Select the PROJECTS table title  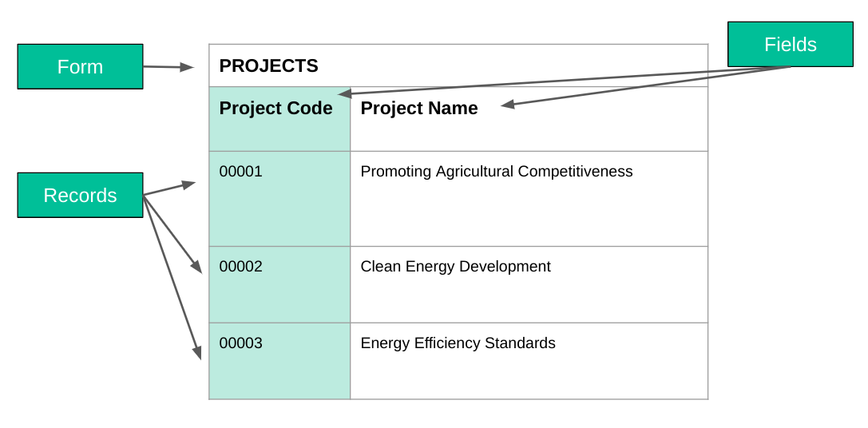click(x=268, y=66)
